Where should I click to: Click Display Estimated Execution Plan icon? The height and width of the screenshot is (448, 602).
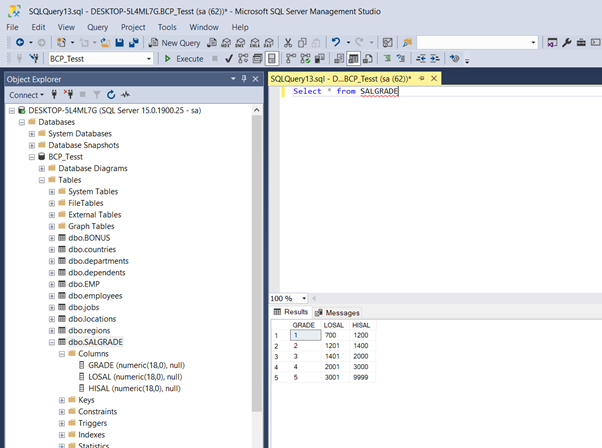243,58
